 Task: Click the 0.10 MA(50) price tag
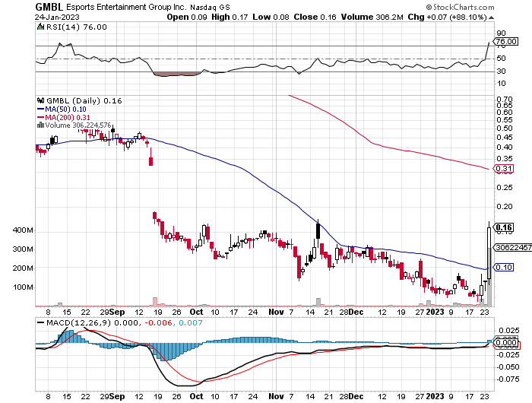pos(503,267)
